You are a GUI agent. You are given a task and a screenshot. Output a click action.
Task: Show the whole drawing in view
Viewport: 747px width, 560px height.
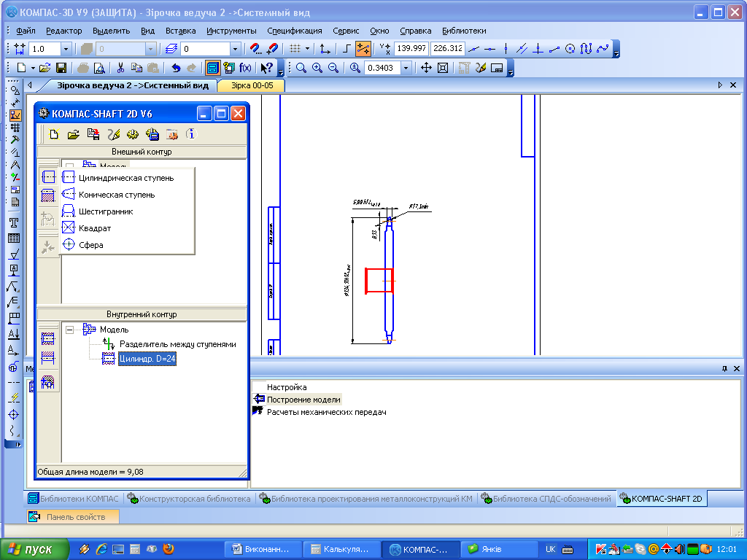coord(443,68)
